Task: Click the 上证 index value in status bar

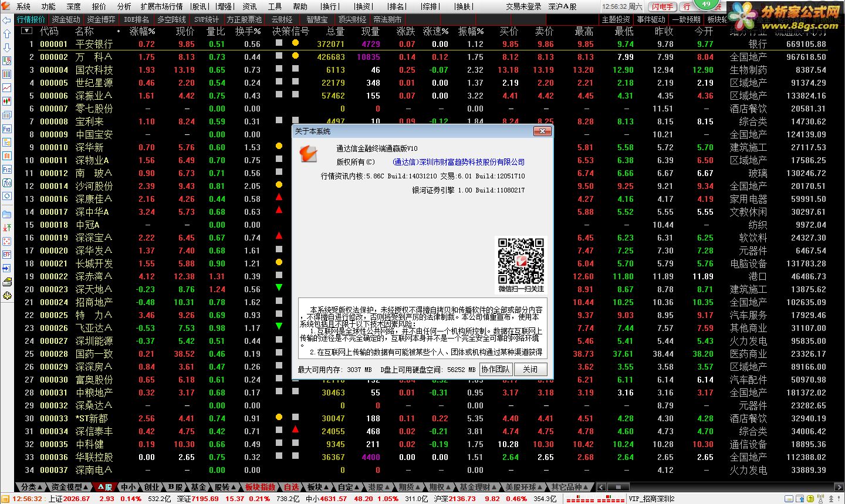Action: [x=76, y=499]
